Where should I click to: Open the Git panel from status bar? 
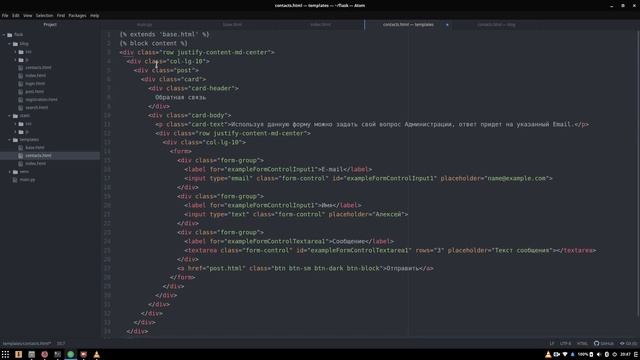click(x=628, y=344)
